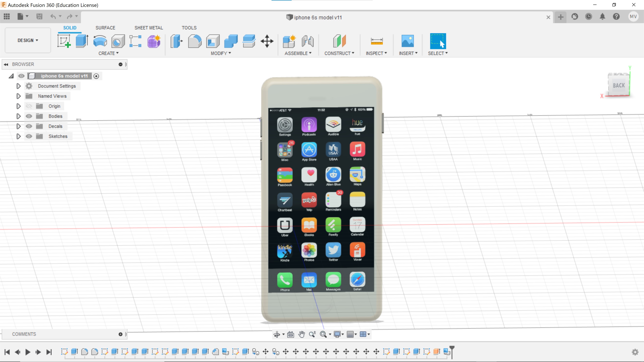
Task: Select the Create Sketch tool
Action: pos(64,41)
